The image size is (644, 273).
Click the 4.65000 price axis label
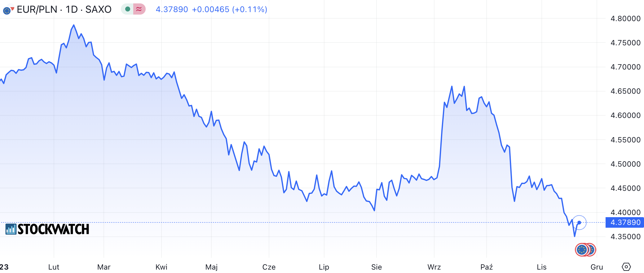pyautogui.click(x=625, y=91)
